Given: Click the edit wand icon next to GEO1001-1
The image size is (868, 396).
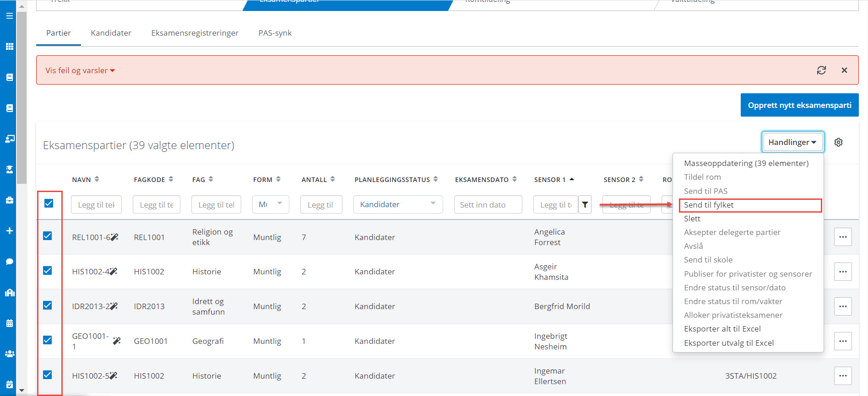Looking at the screenshot, I should coord(117,341).
